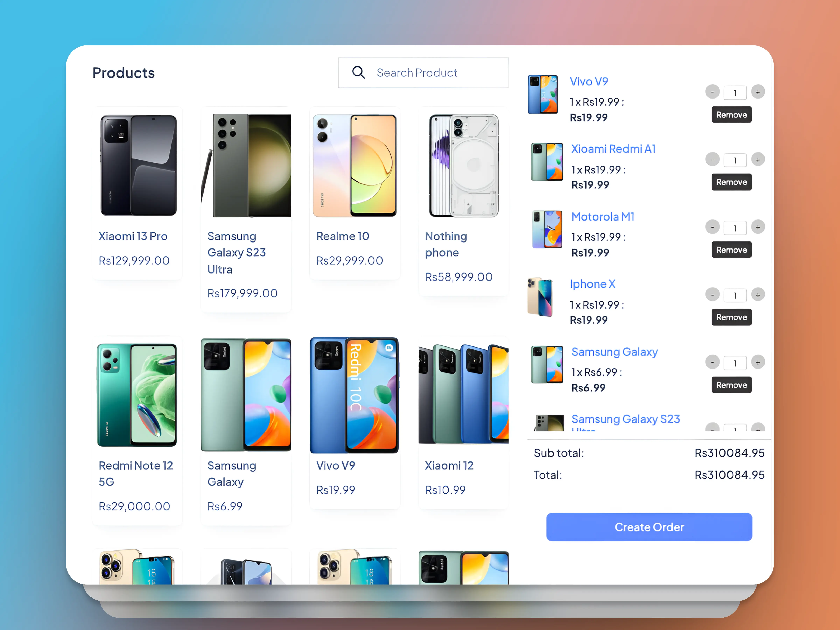Image resolution: width=840 pixels, height=630 pixels.
Task: Click the Rs129,999.00 price
Action: pos(134,261)
